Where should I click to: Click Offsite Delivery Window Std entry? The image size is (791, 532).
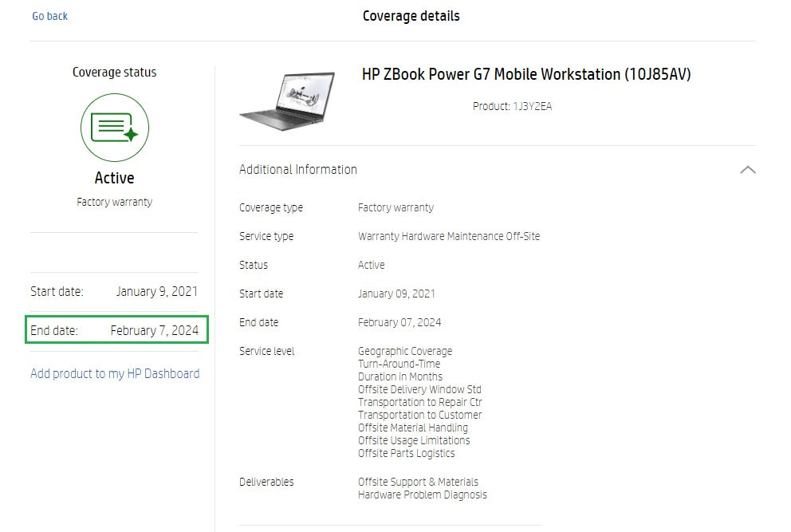(x=419, y=390)
